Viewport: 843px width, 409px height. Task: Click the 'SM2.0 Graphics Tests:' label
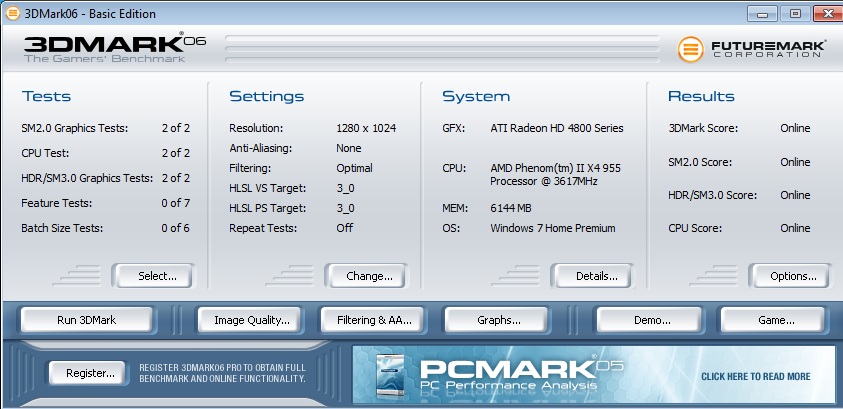click(x=75, y=128)
